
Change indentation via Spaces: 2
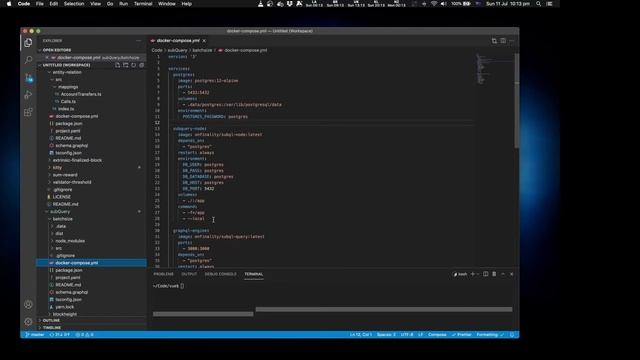(386, 335)
